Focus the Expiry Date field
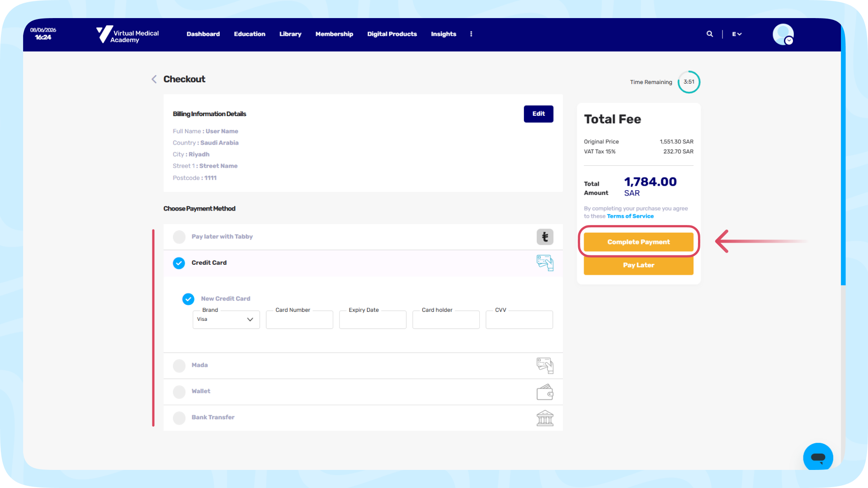This screenshot has width=868, height=488. point(373,319)
